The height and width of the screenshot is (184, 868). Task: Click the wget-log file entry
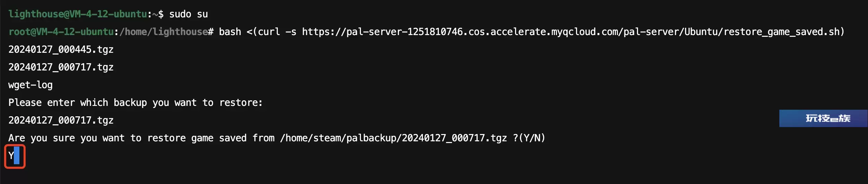(30, 85)
